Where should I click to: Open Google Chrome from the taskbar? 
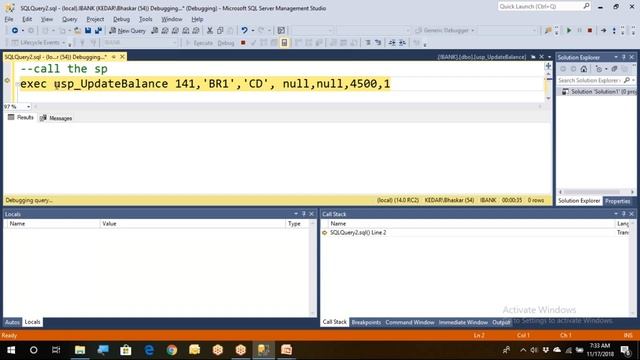(x=172, y=350)
